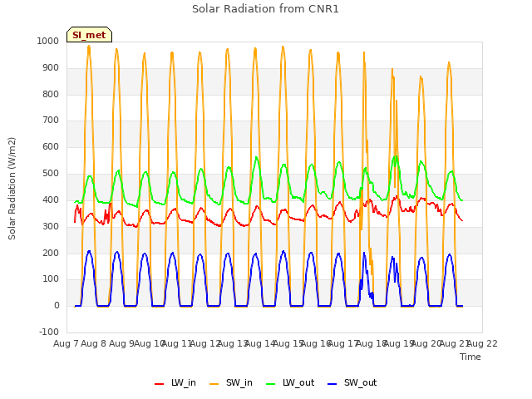Click the 0 y-axis tick label
Screen dimensions: 532x399
tap(57, 305)
